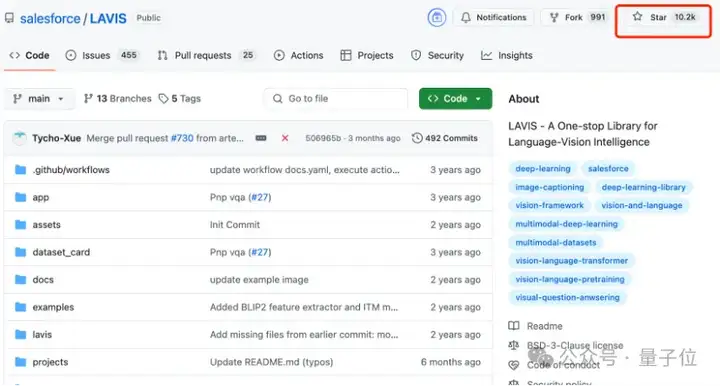This screenshot has height=386, width=720.
Task: Open the dataset_card folder
Action: pos(61,252)
